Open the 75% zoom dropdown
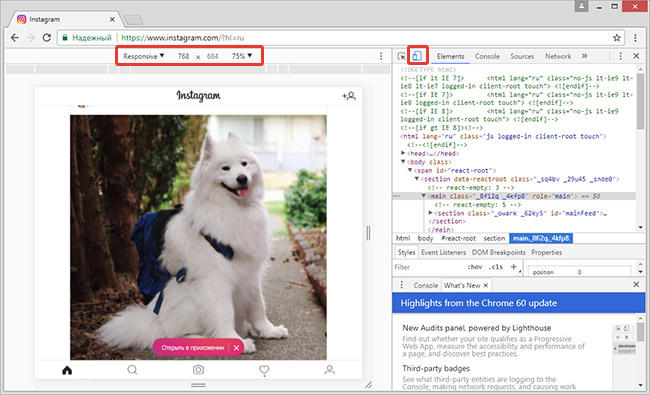This screenshot has width=650, height=395. [242, 56]
